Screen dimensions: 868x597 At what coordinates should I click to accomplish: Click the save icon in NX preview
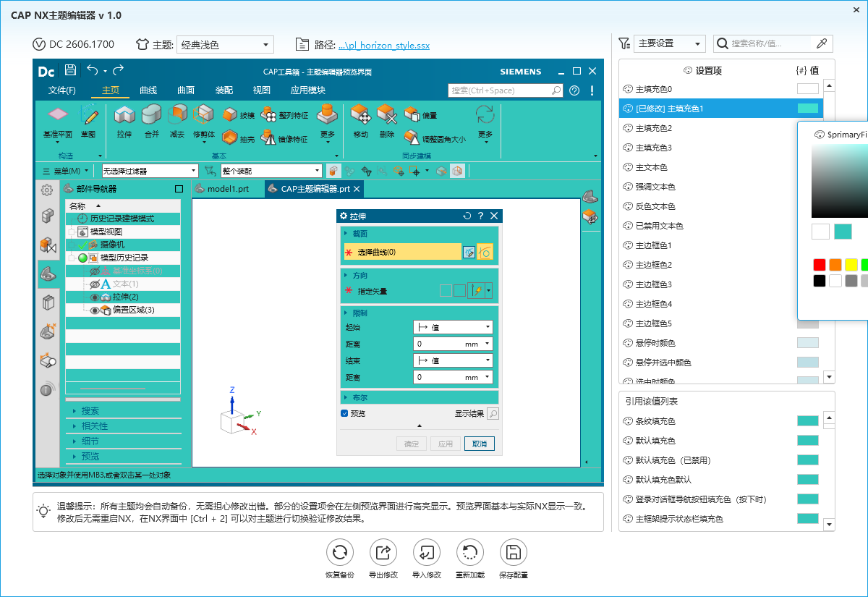tap(70, 70)
